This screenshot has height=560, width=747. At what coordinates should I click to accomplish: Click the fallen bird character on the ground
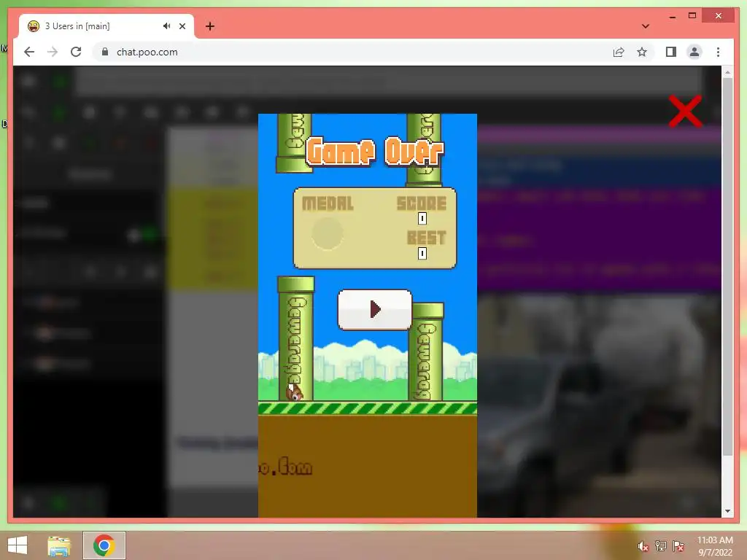[294, 392]
